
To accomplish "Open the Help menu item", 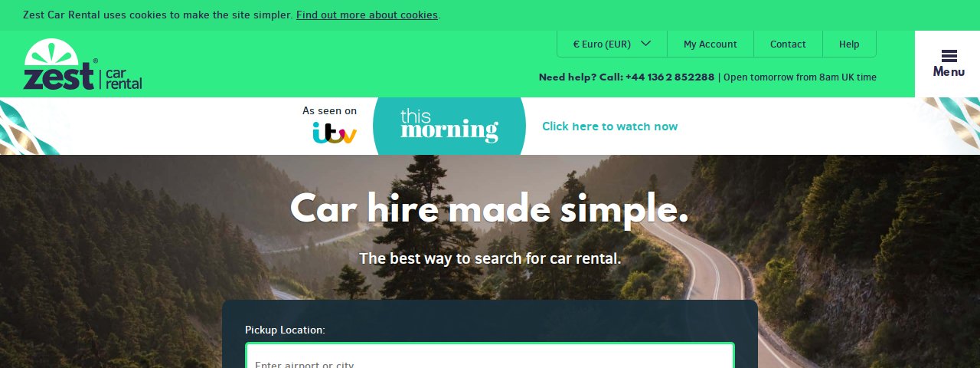I will (x=849, y=44).
